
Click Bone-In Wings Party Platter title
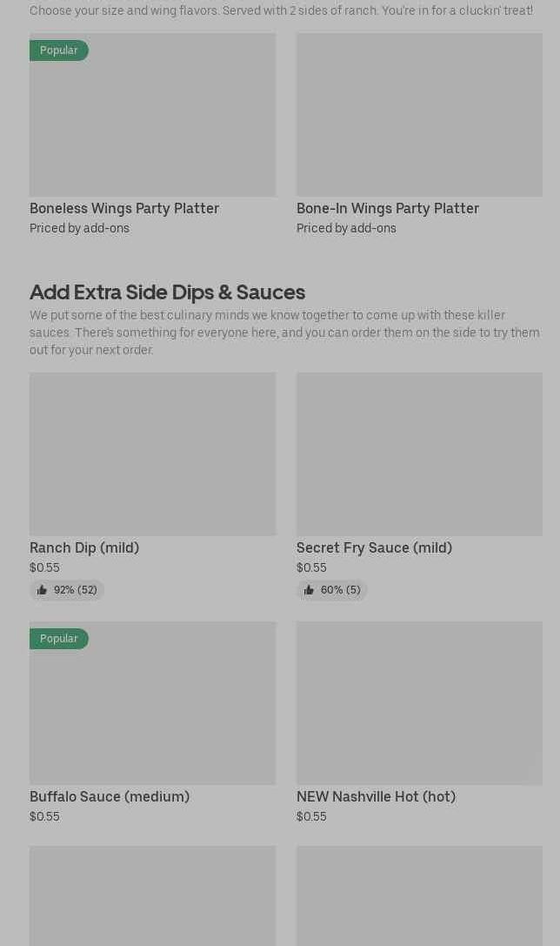388,208
